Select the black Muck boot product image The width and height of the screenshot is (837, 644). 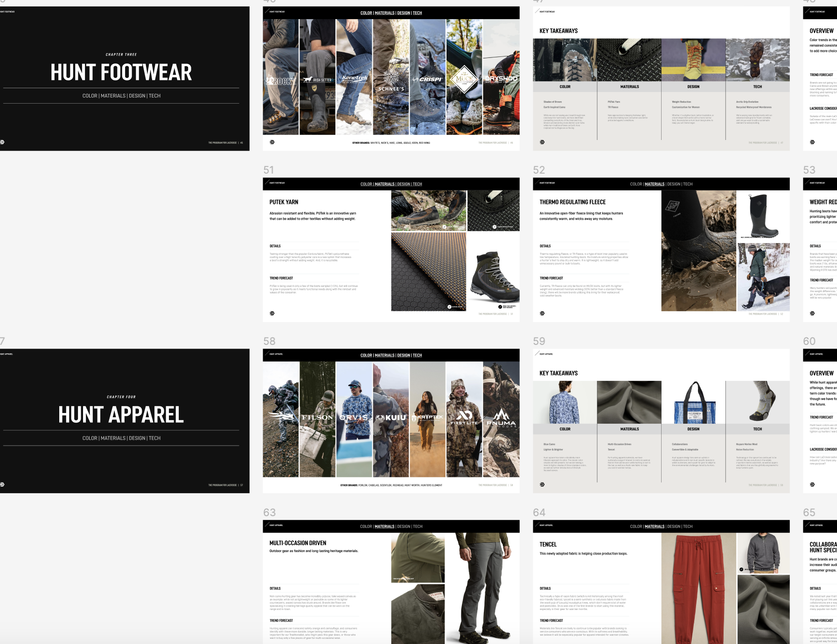coord(763,216)
